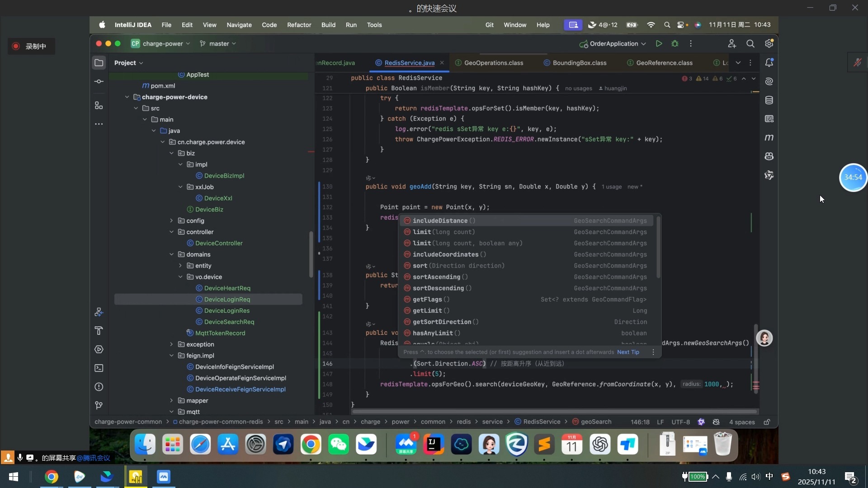This screenshot has width=868, height=488.
Task: Toggle the Project tool window folder button
Action: pos(99,63)
